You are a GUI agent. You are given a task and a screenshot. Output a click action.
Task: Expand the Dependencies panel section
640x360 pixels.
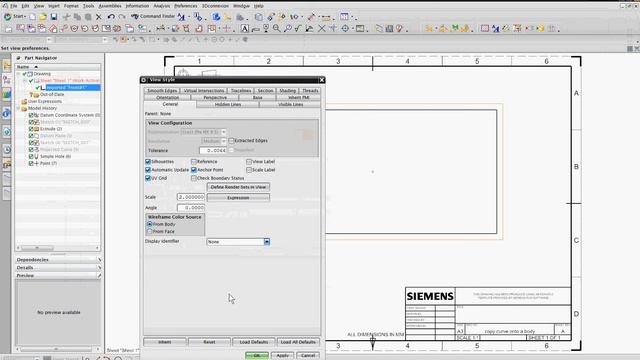point(58,260)
